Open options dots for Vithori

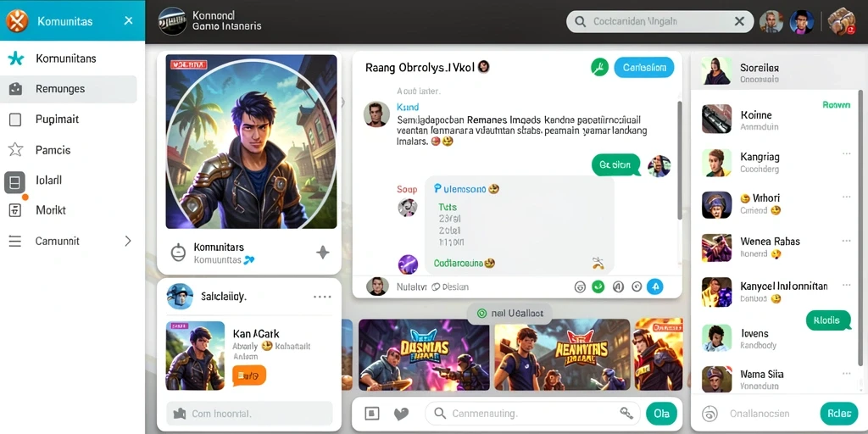pyautogui.click(x=847, y=197)
